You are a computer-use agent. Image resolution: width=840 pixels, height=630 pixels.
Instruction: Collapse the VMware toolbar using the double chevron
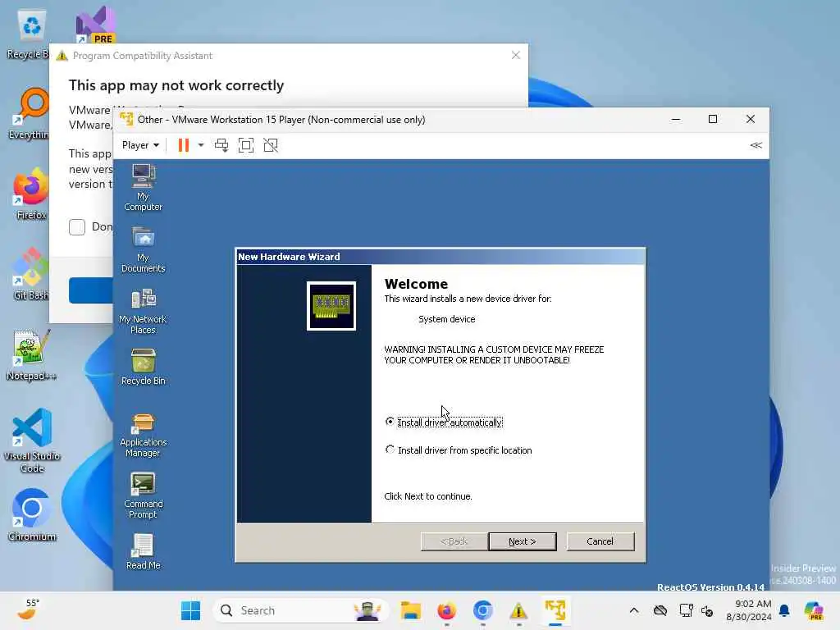point(756,145)
